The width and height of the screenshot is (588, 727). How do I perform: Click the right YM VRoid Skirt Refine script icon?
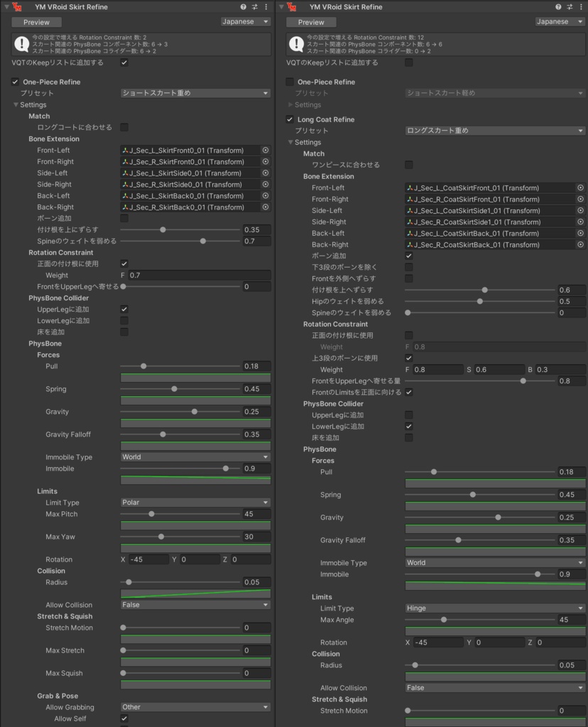[x=292, y=7]
